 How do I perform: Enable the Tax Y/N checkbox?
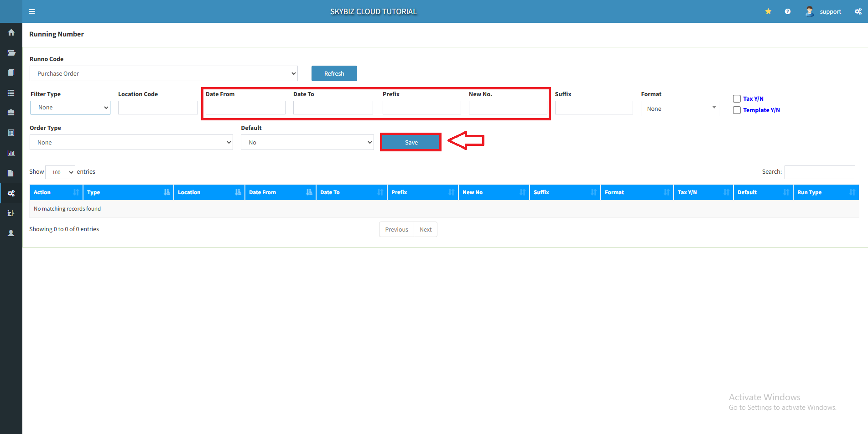737,99
